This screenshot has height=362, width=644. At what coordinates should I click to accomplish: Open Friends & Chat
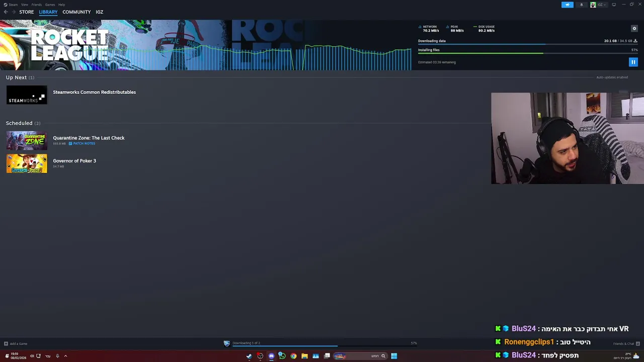tap(623, 344)
